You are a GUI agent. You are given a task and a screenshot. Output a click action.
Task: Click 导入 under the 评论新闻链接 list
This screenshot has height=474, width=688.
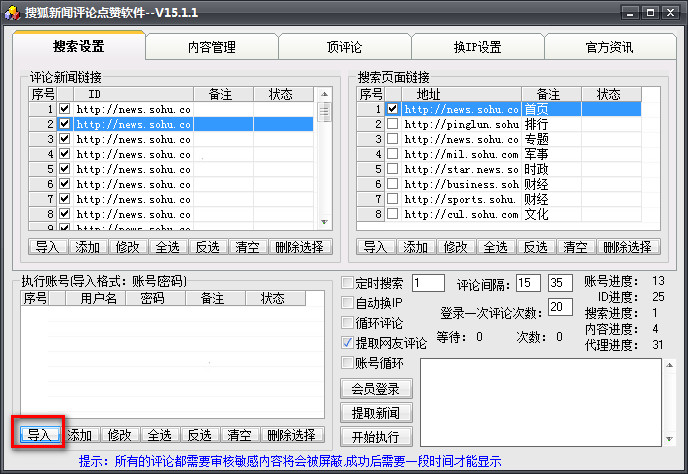click(x=47, y=247)
